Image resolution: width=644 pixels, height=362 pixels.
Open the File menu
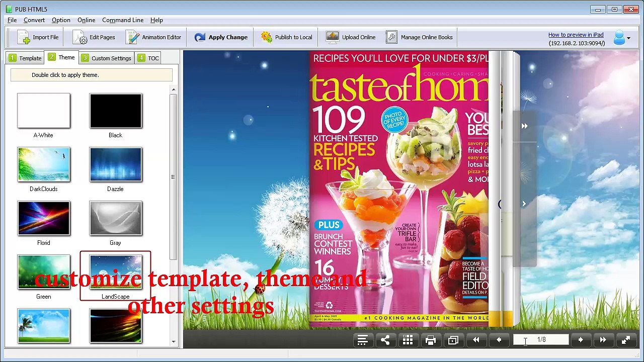[x=12, y=20]
